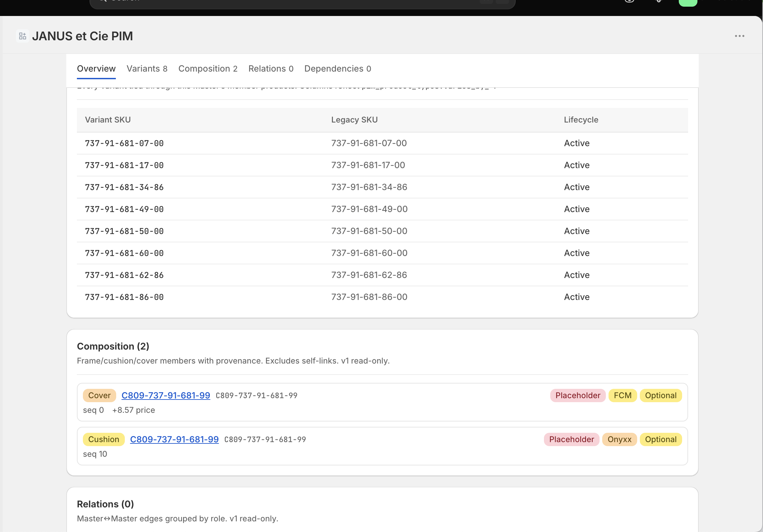Select variant SKU 737-91-681-60-00

coord(124,253)
